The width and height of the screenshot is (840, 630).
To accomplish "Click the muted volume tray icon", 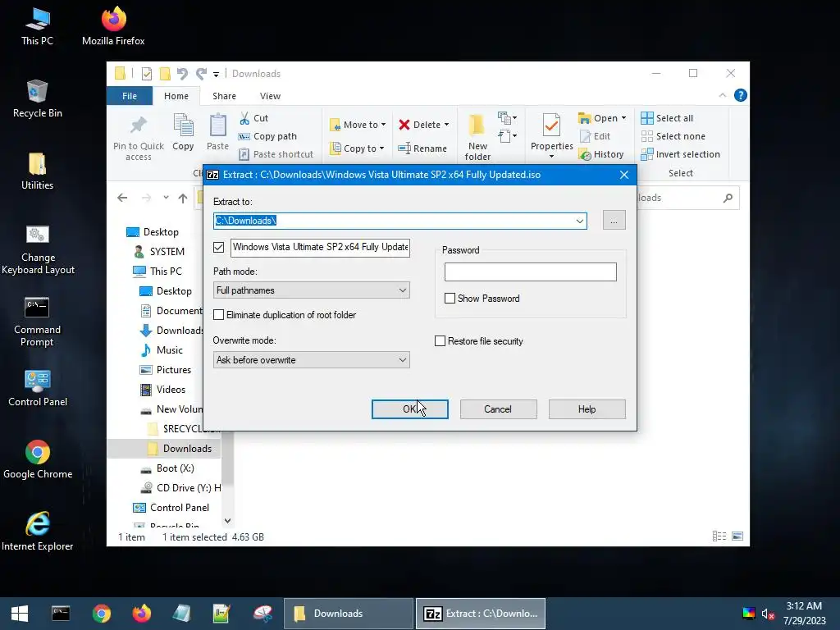I will click(x=768, y=614).
